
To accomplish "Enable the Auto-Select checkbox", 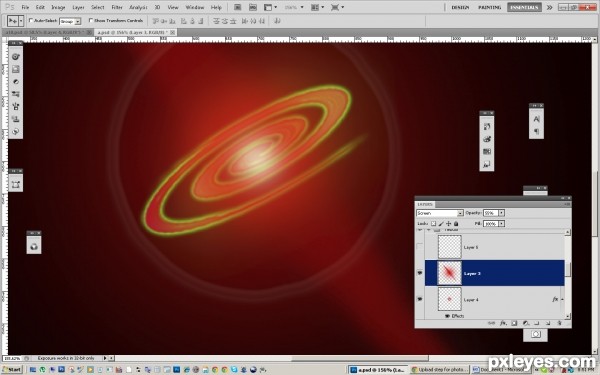I will [x=31, y=21].
